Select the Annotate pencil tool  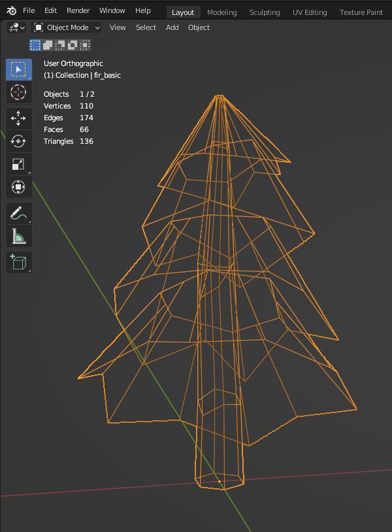coord(18,213)
